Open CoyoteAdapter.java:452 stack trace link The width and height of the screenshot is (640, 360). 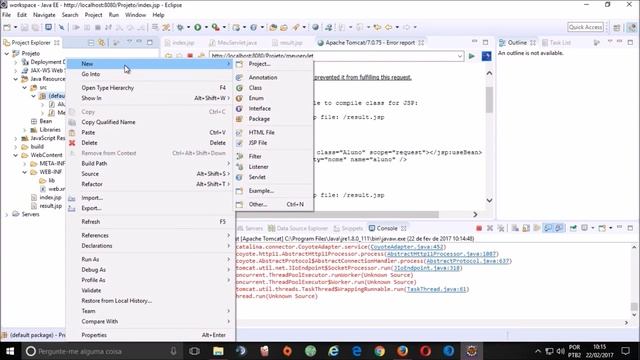pyautogui.click(x=407, y=247)
